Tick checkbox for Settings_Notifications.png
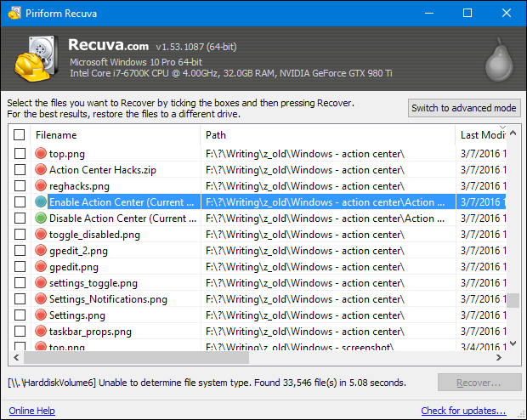The image size is (527, 420). coord(20,298)
